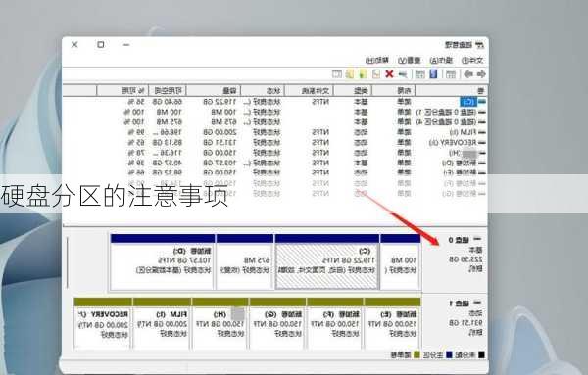Click volume icon beside RECOVERY (J:) row
Screen dimensions: 588x375
[x=482, y=142]
